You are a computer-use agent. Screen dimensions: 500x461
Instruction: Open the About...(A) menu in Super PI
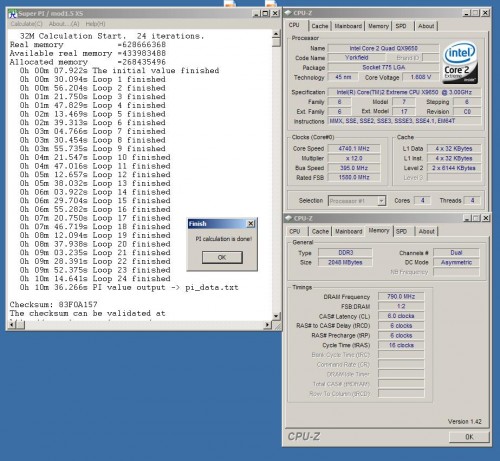click(64, 24)
